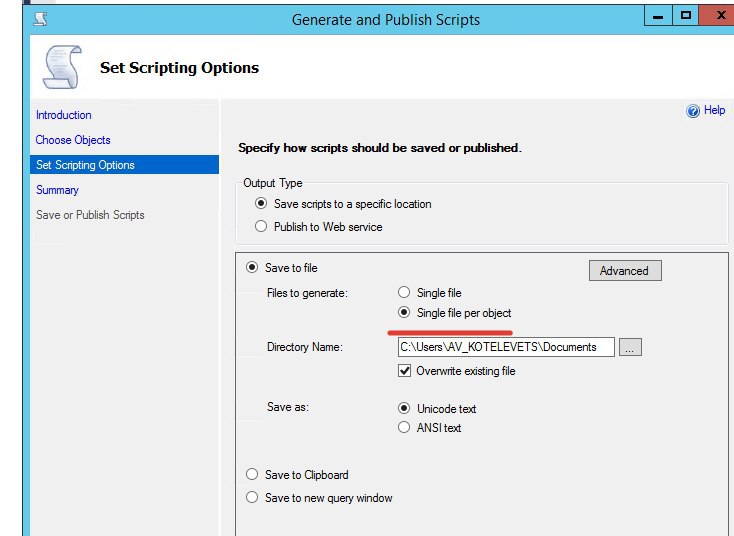Minimize the Generate and Publish Scripts window
Viewport: 734px width, 536px height.
[654, 15]
